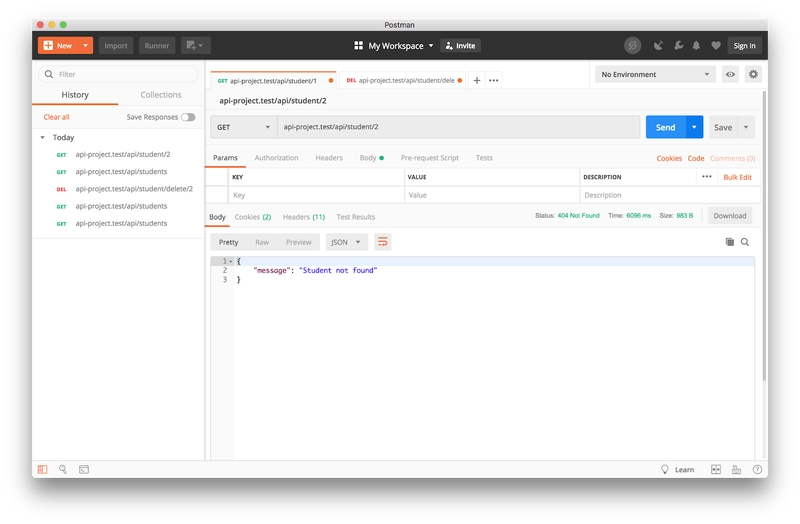
Task: Open settings wrench icon in header
Action: tap(678, 45)
